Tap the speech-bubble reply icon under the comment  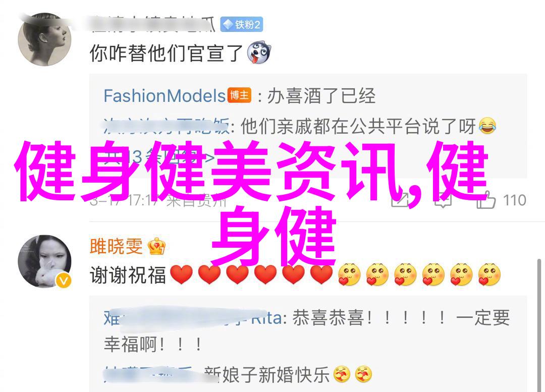443,200
